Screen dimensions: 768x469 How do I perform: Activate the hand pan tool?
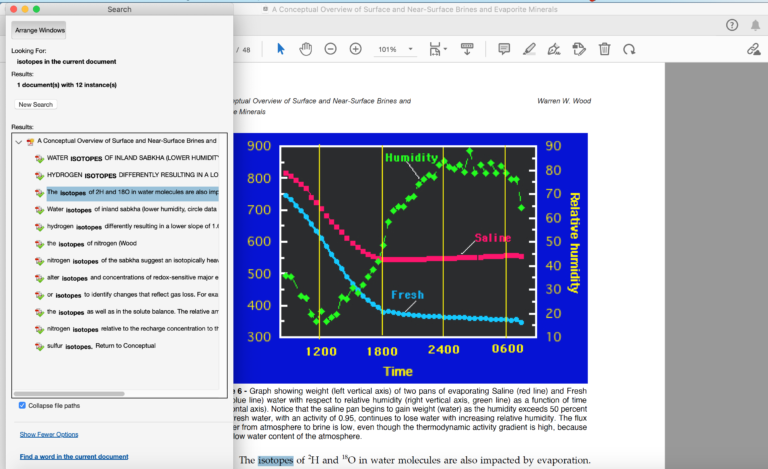pos(306,49)
